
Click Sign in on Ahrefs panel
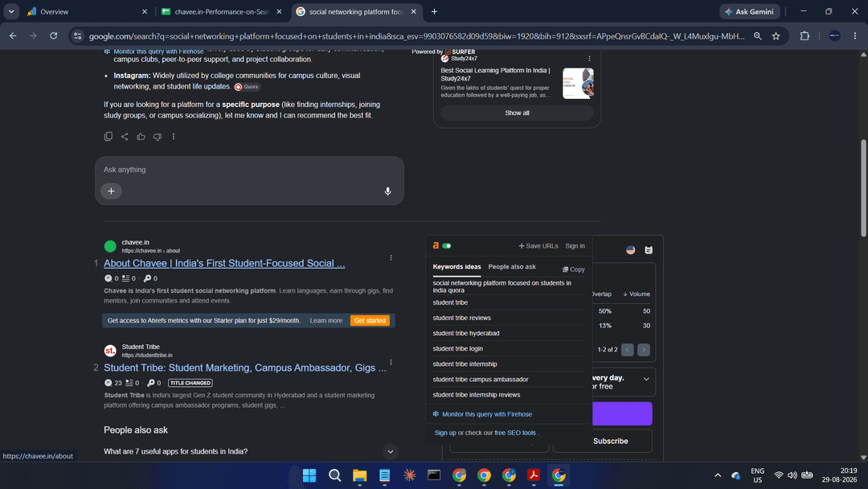[x=575, y=246]
